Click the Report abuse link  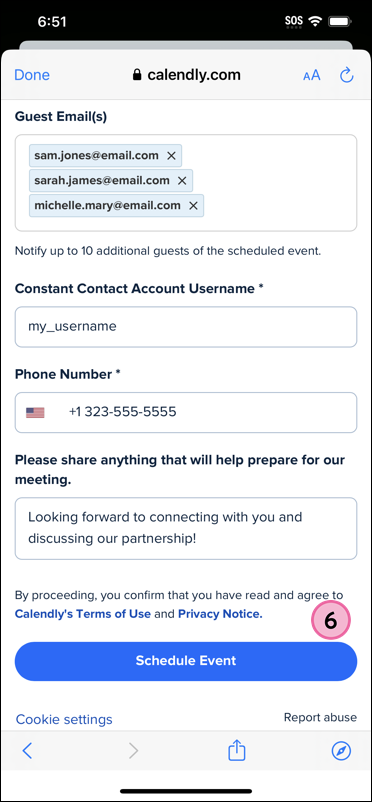[x=320, y=718]
